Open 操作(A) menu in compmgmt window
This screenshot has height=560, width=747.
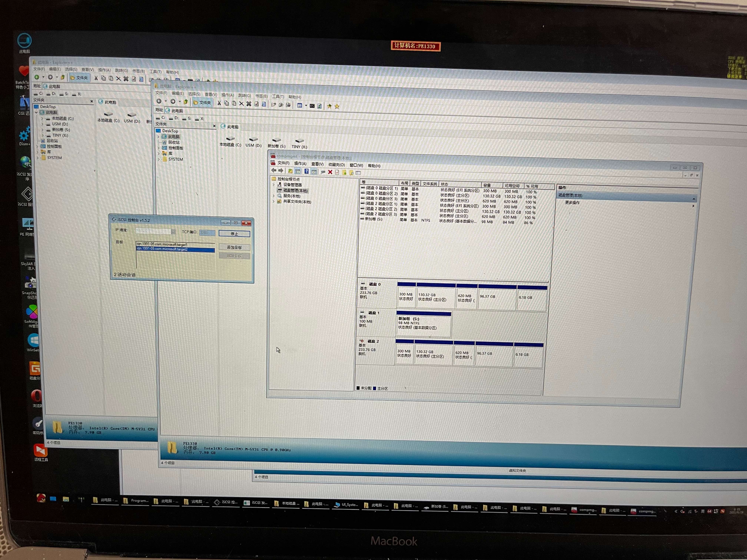pos(300,163)
